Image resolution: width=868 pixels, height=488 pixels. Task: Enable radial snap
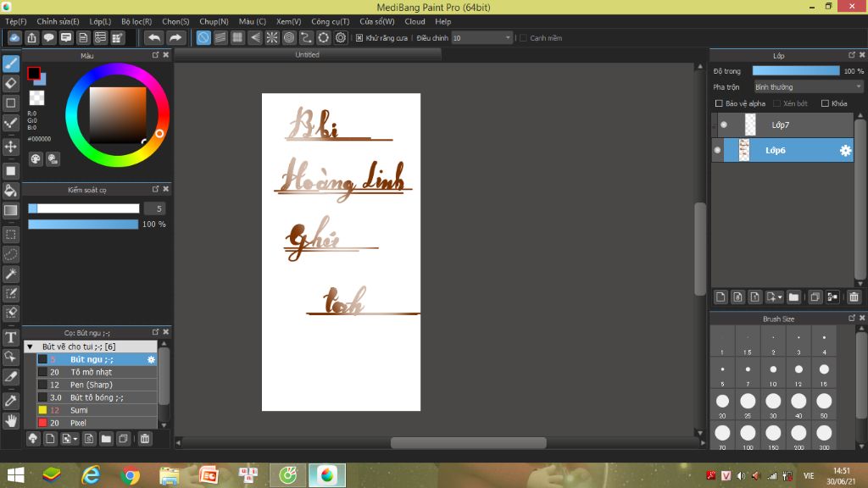pyautogui.click(x=272, y=37)
